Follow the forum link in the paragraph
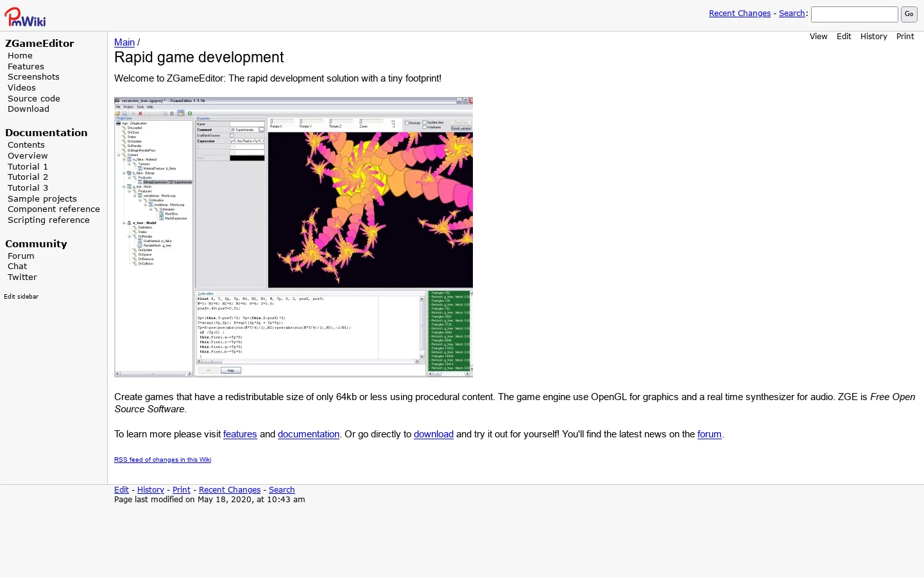Viewport: 924px width, 578px height. point(710,434)
